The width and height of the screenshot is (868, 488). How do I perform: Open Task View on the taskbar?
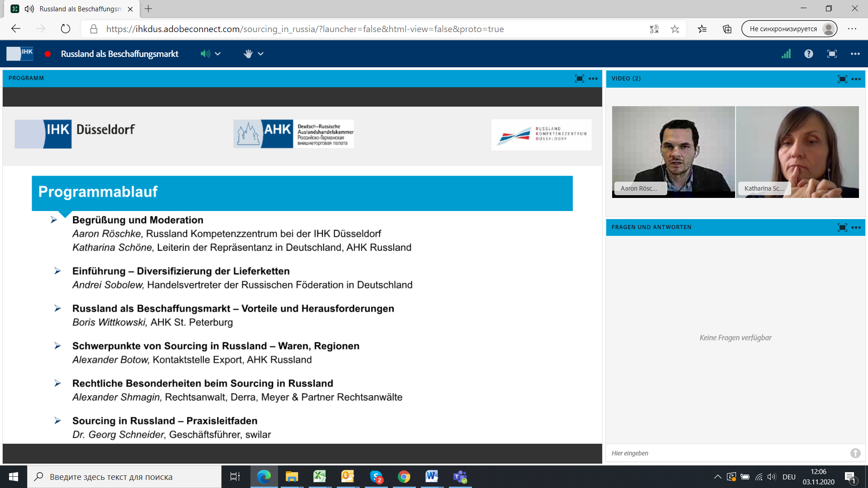(235, 477)
